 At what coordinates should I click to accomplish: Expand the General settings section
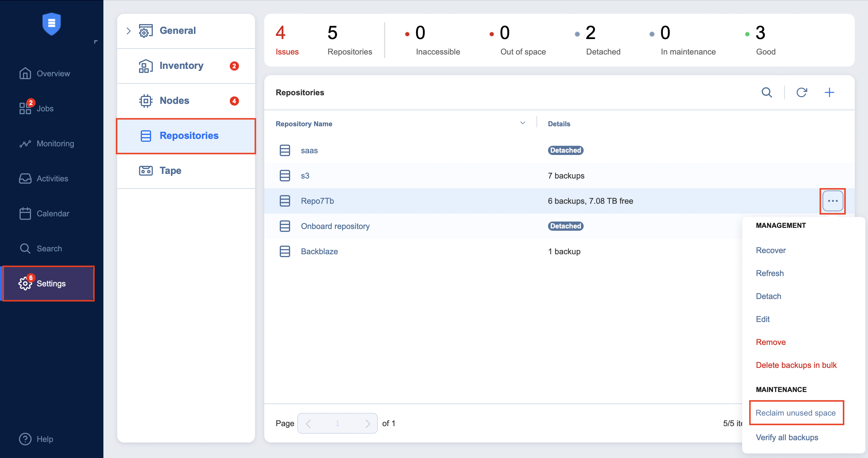coord(128,31)
